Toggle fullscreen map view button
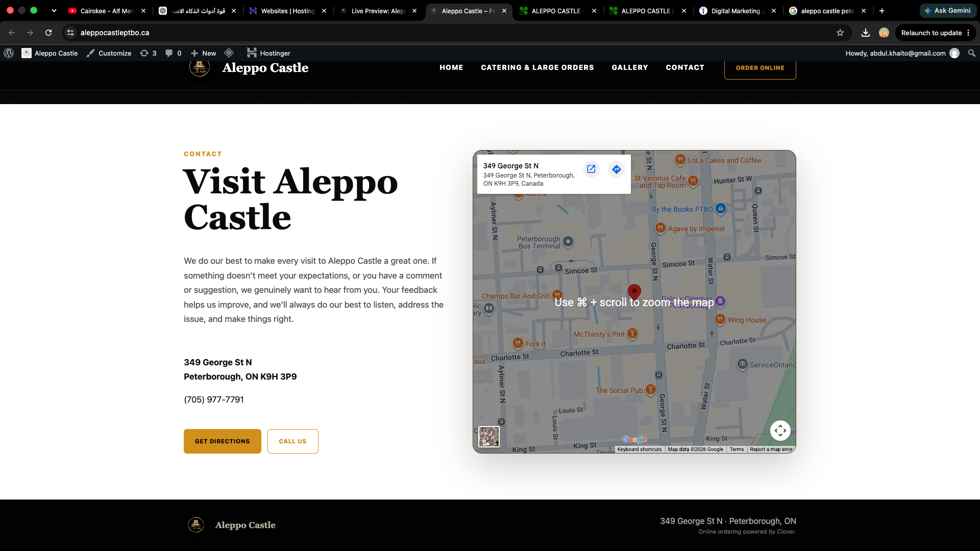 (x=780, y=431)
